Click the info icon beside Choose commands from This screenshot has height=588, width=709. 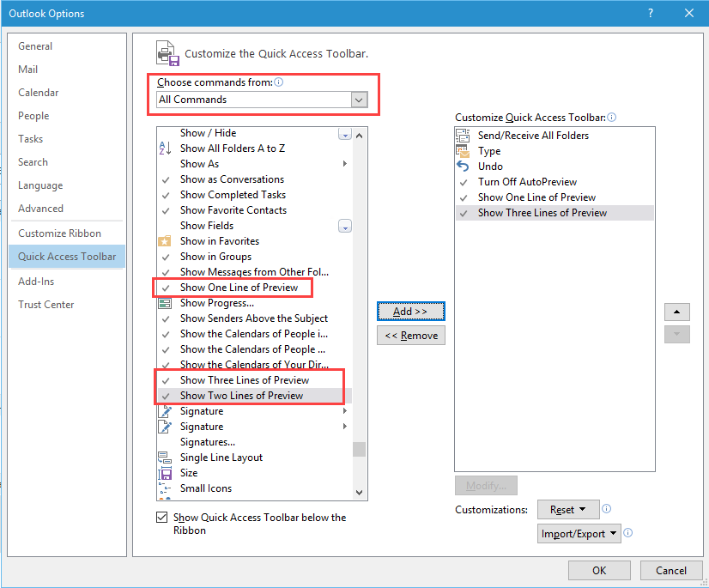point(279,82)
